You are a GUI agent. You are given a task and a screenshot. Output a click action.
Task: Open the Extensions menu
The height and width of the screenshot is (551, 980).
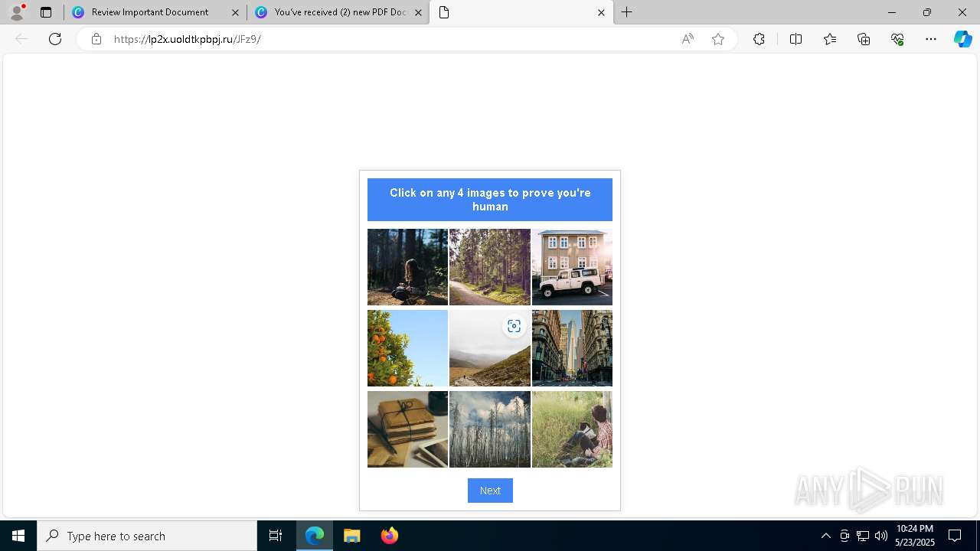759,39
